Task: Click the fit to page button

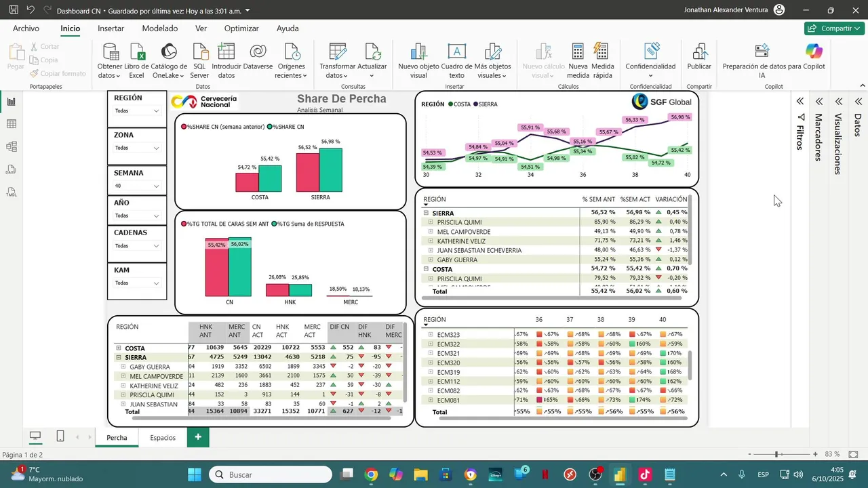Action: (x=854, y=454)
